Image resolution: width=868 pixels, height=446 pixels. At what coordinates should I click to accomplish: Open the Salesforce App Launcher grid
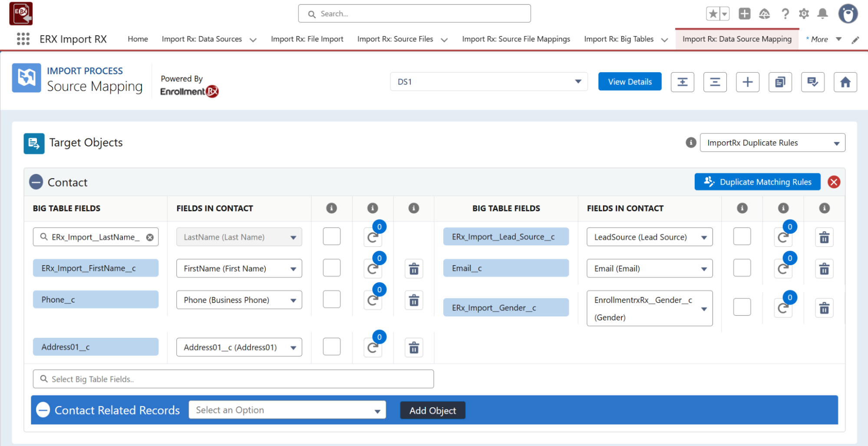pos(23,39)
